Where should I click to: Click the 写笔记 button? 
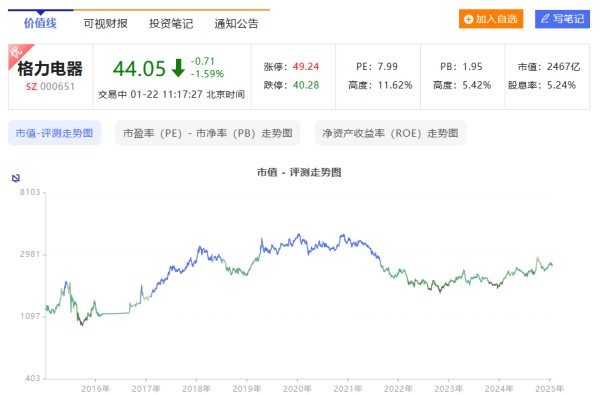tap(562, 19)
